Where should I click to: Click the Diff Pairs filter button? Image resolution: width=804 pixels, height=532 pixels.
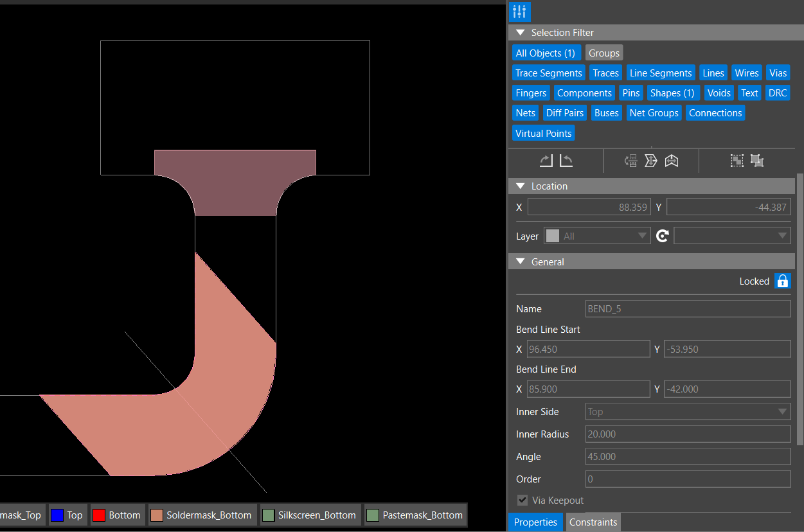(565, 112)
